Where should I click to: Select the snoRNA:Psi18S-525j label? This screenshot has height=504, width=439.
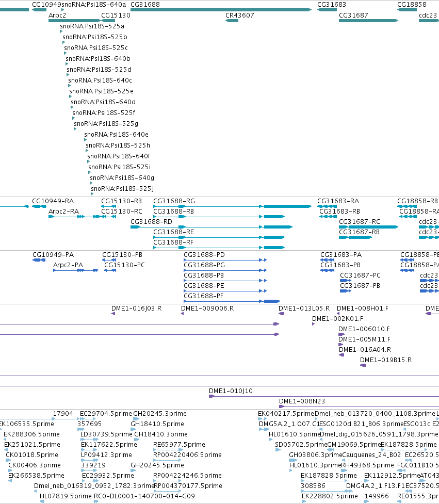pyautogui.click(x=122, y=189)
